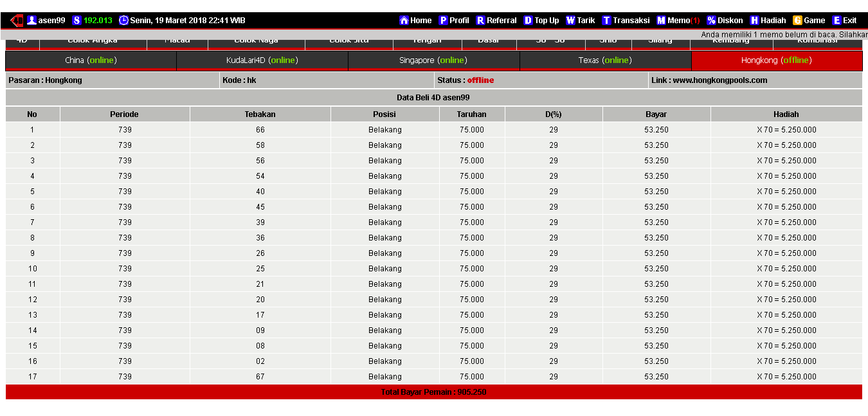The width and height of the screenshot is (868, 416).
Task: Click the Tebakan column header
Action: coord(260,114)
